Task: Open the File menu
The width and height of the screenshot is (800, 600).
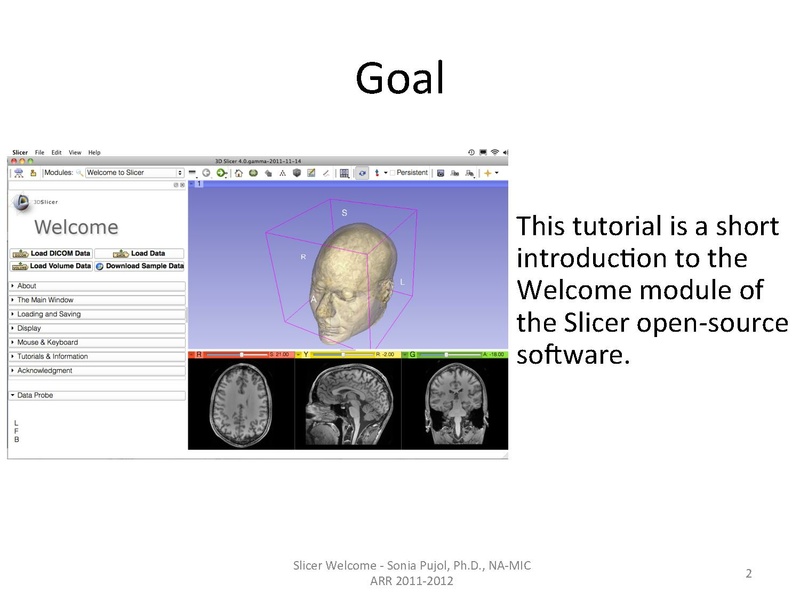Action: (x=40, y=152)
